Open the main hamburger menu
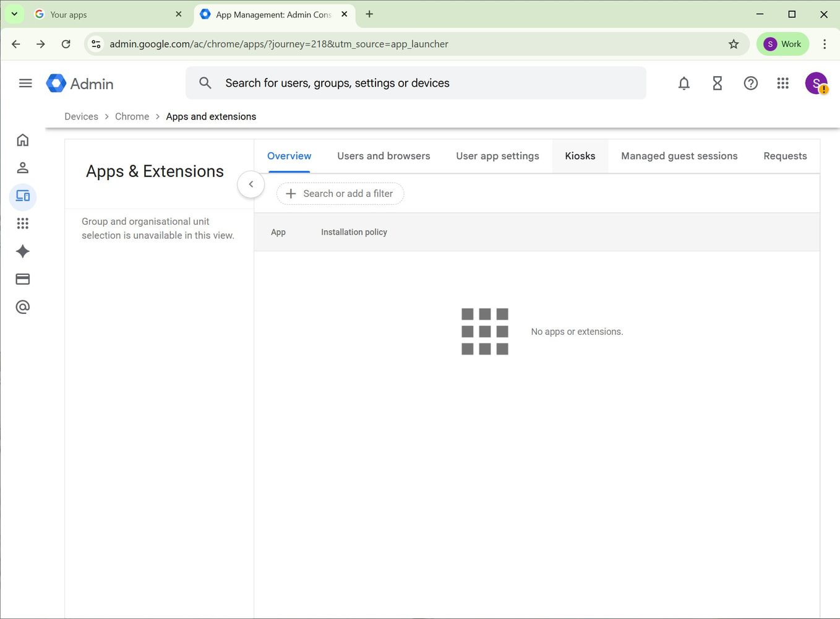 point(25,83)
